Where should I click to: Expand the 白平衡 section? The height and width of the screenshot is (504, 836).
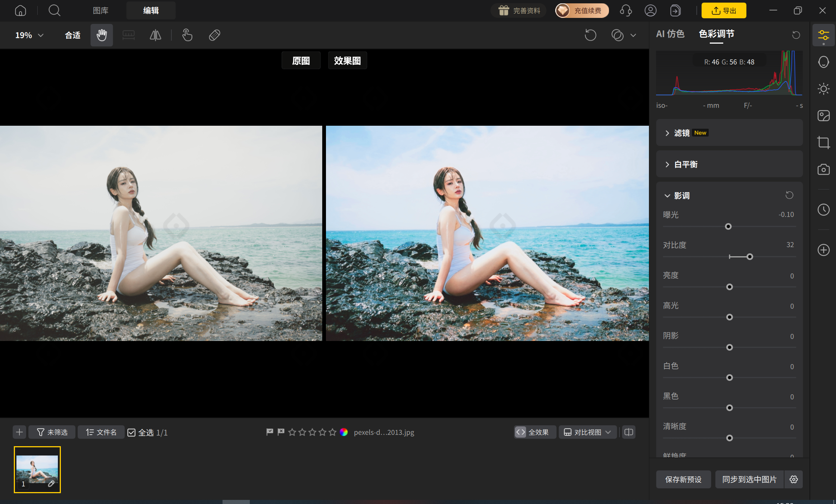[729, 164]
